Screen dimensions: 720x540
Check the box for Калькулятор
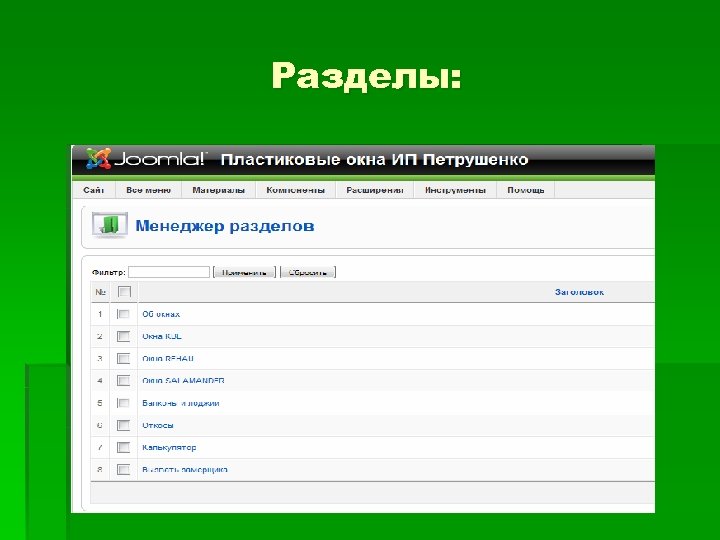click(123, 447)
